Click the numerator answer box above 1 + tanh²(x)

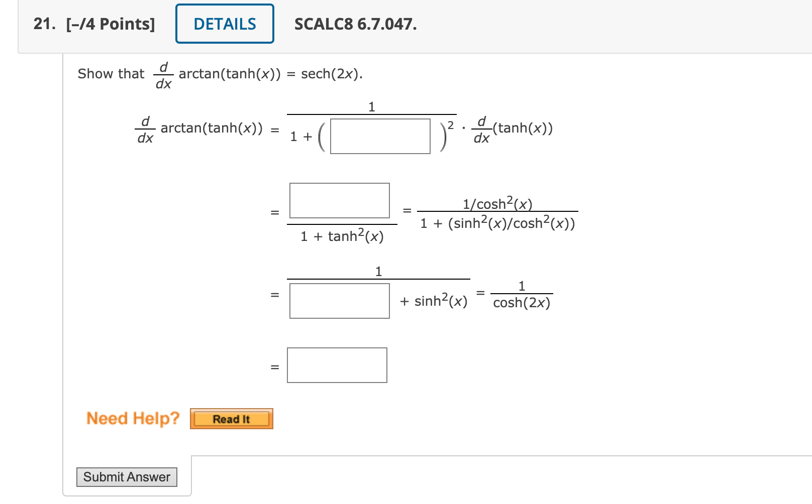coord(340,201)
